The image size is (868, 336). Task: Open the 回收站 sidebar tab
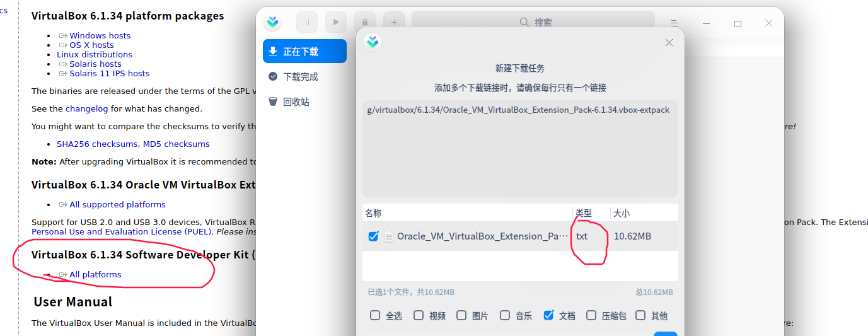pyautogui.click(x=304, y=101)
